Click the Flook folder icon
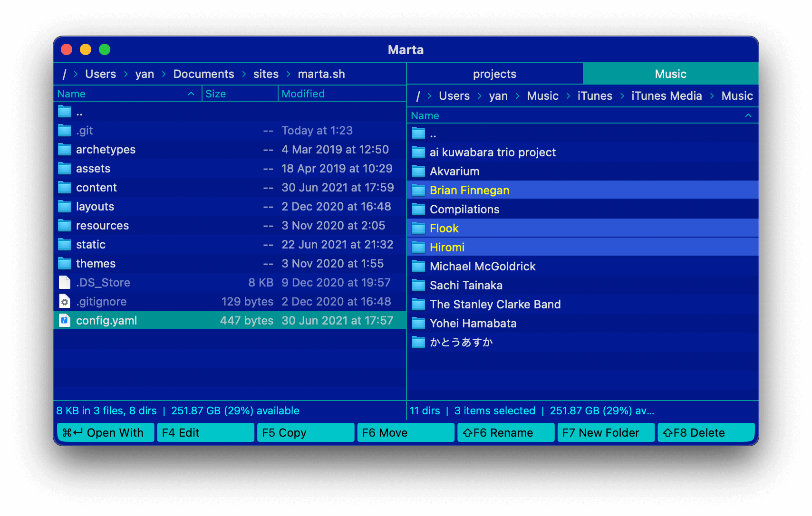Image resolution: width=812 pixels, height=516 pixels. pos(418,229)
